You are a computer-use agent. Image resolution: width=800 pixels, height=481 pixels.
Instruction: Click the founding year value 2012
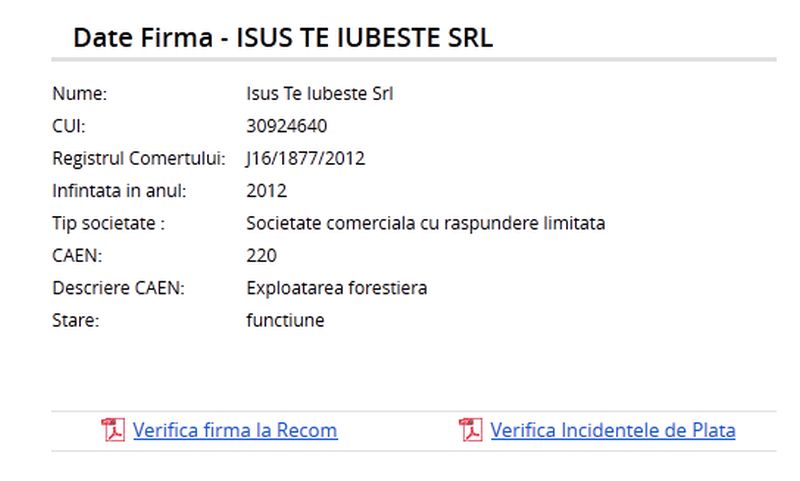(267, 191)
